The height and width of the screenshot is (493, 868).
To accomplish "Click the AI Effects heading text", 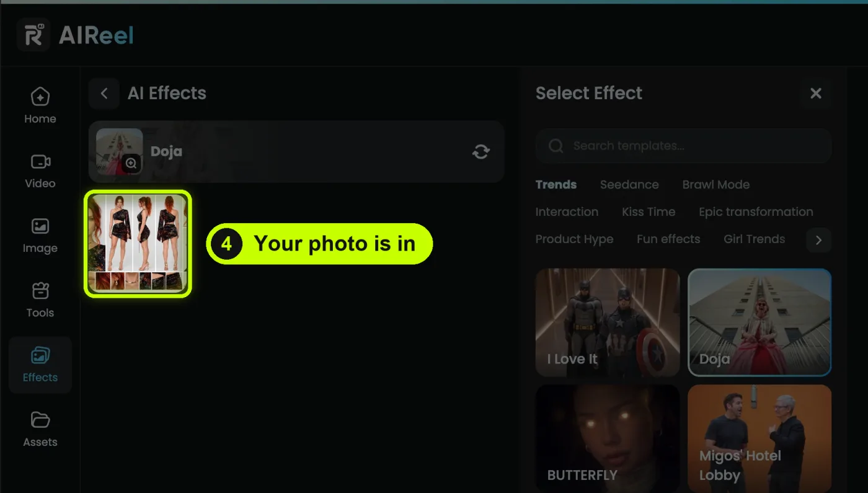I will click(x=167, y=94).
